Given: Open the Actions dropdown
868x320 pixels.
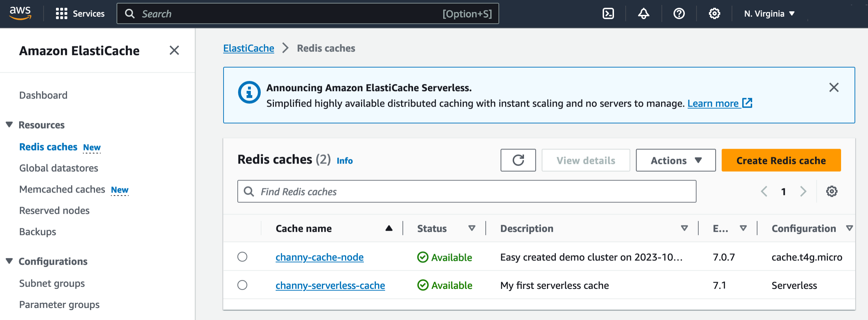Looking at the screenshot, I should (675, 160).
